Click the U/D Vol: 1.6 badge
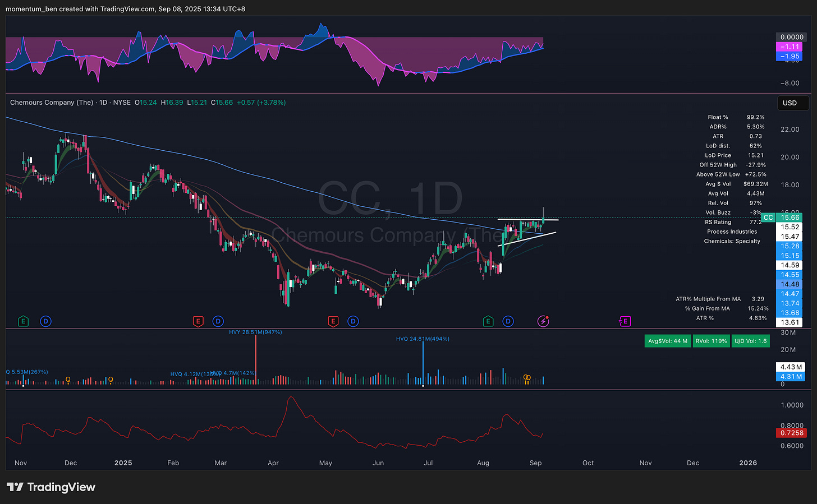The height and width of the screenshot is (504, 817). tap(751, 341)
